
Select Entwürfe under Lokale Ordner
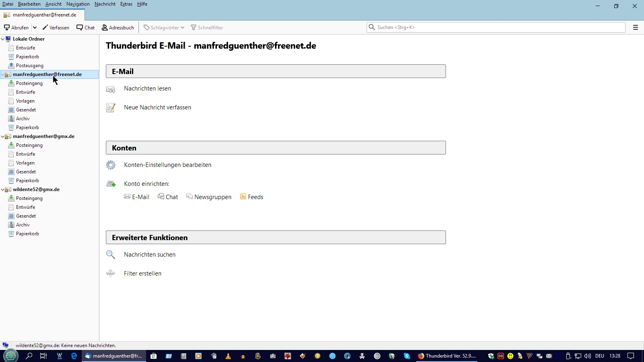click(x=25, y=48)
